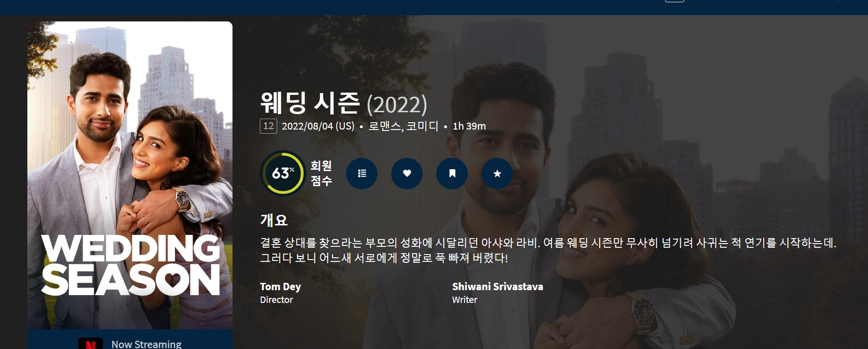Click the 12 age certification badge
868x349 pixels.
coord(269,126)
